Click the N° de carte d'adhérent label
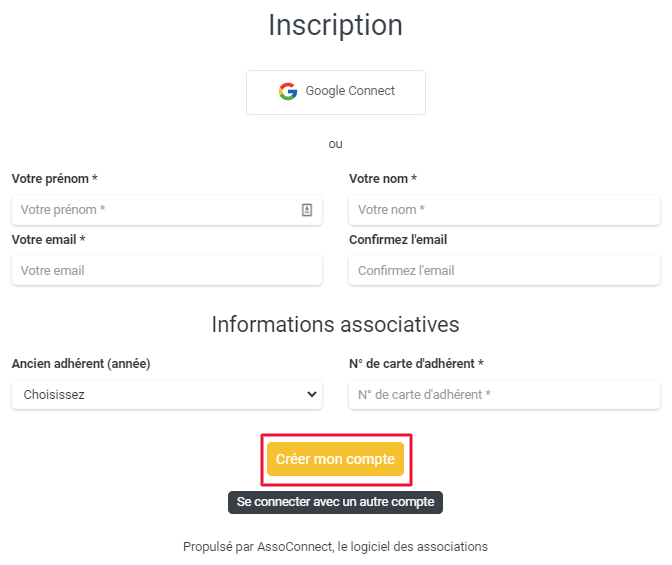This screenshot has height=565, width=672. click(x=416, y=364)
